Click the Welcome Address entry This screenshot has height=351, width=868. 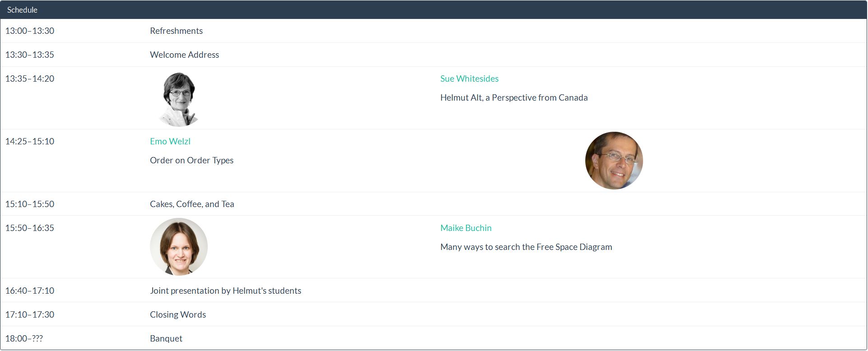click(184, 55)
